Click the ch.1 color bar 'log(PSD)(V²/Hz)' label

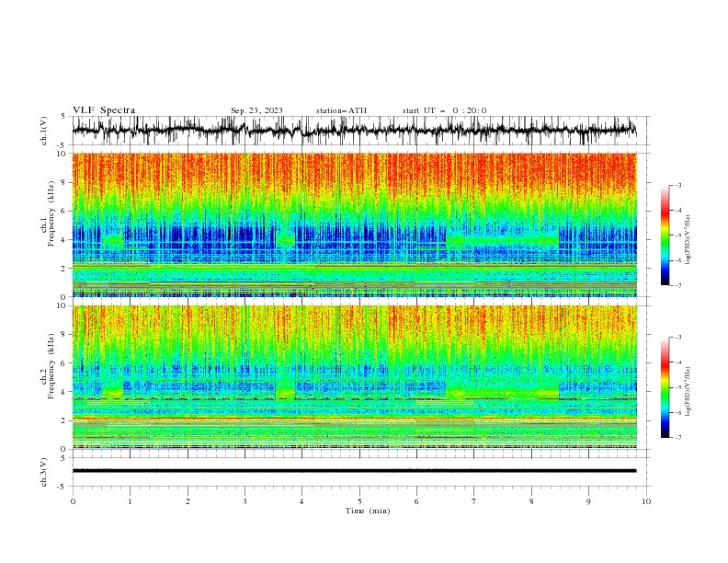tap(688, 240)
